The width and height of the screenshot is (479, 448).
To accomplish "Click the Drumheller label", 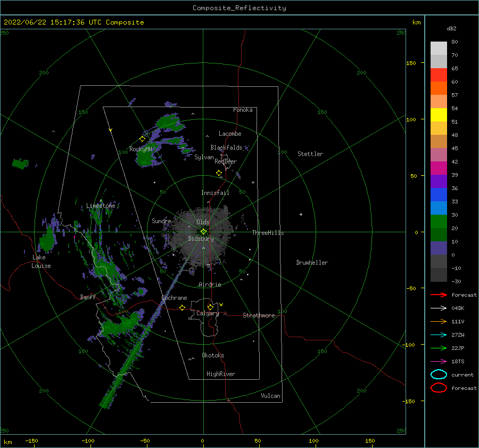I will (x=312, y=263).
